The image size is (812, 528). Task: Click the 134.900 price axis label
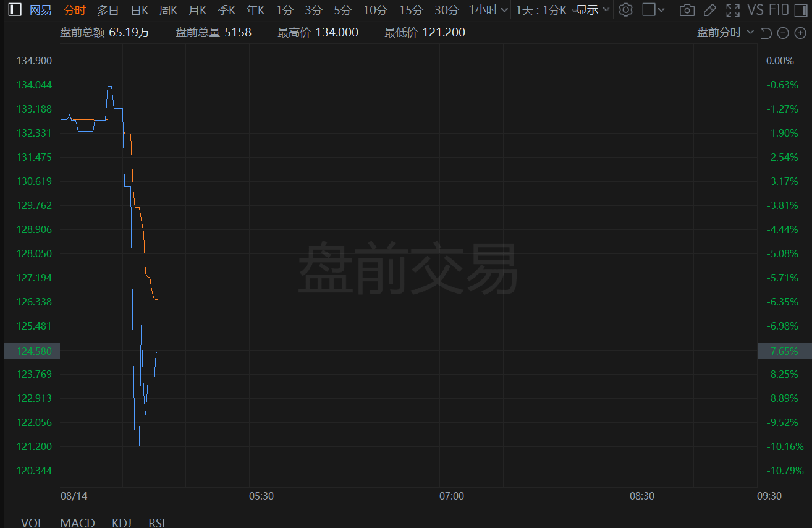pos(34,61)
